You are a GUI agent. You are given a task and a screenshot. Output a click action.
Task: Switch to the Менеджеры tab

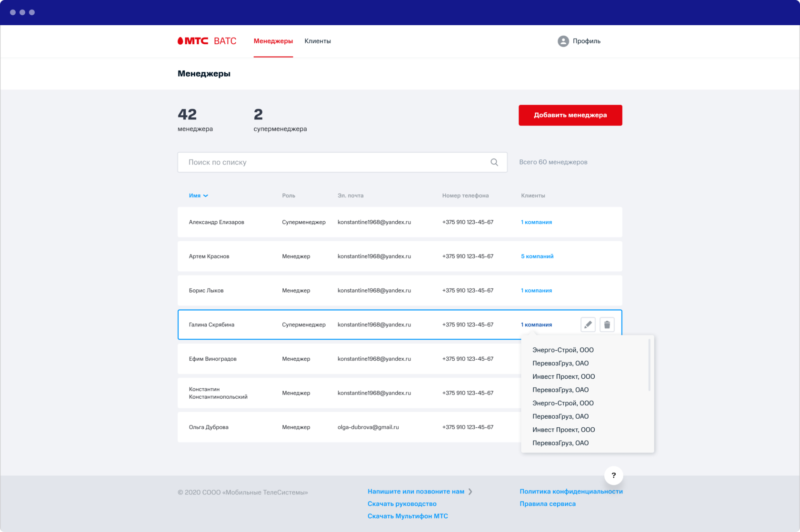pos(273,41)
